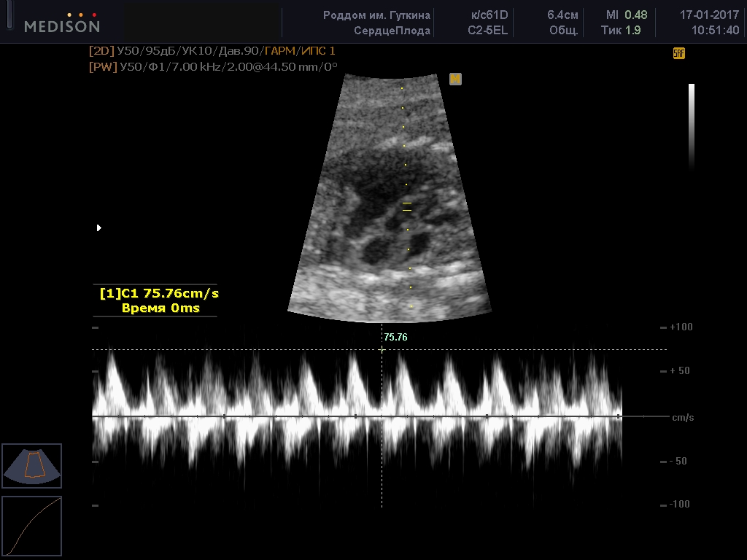747x560 pixels.
Task: Click the 'Общ.' label in header
Action: 564,31
